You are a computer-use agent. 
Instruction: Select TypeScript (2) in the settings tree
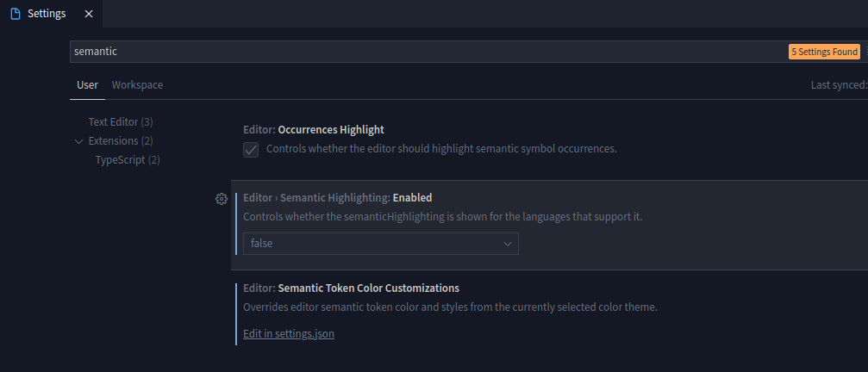(x=128, y=160)
